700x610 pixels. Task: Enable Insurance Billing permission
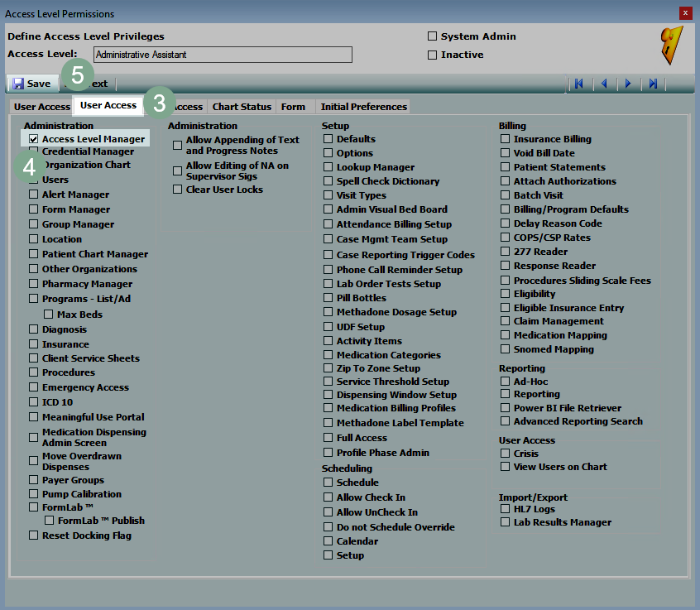[x=505, y=139]
